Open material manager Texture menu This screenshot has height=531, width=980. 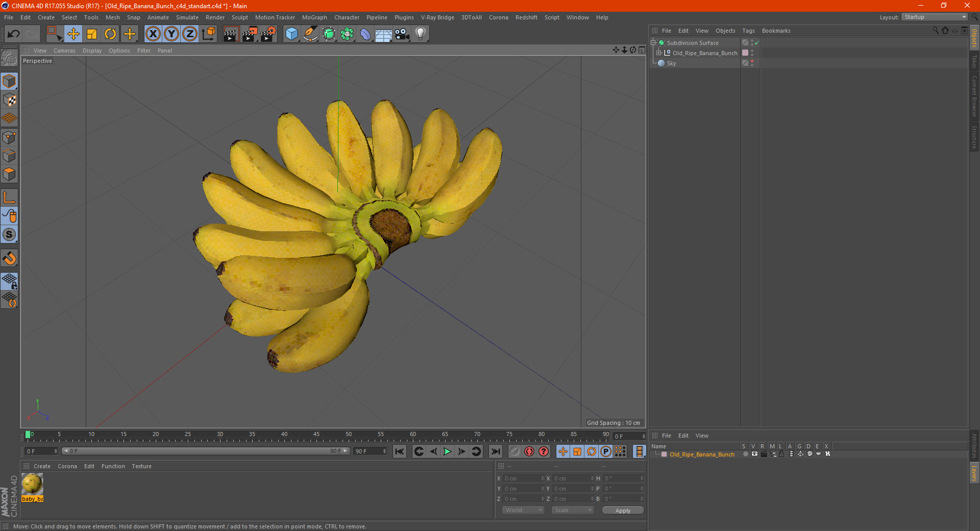point(141,466)
